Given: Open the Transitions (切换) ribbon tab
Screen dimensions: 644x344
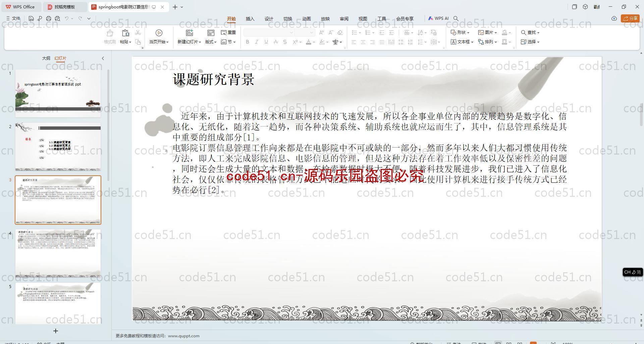Looking at the screenshot, I should pos(288,19).
